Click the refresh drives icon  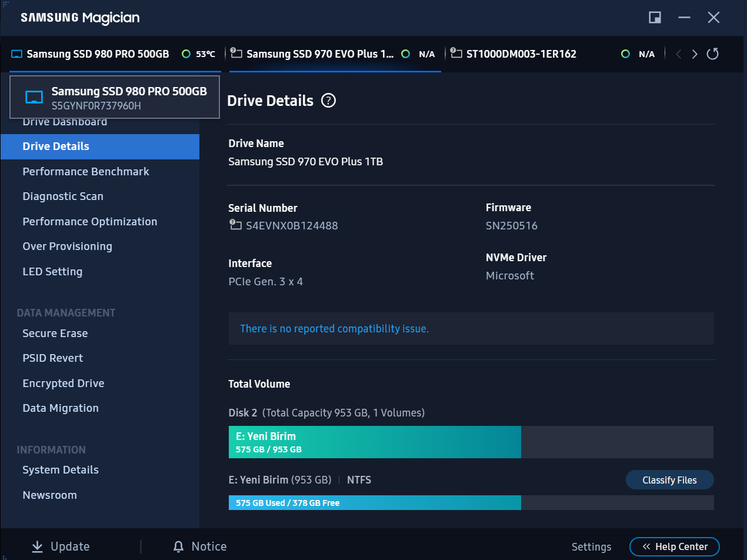[x=713, y=54]
